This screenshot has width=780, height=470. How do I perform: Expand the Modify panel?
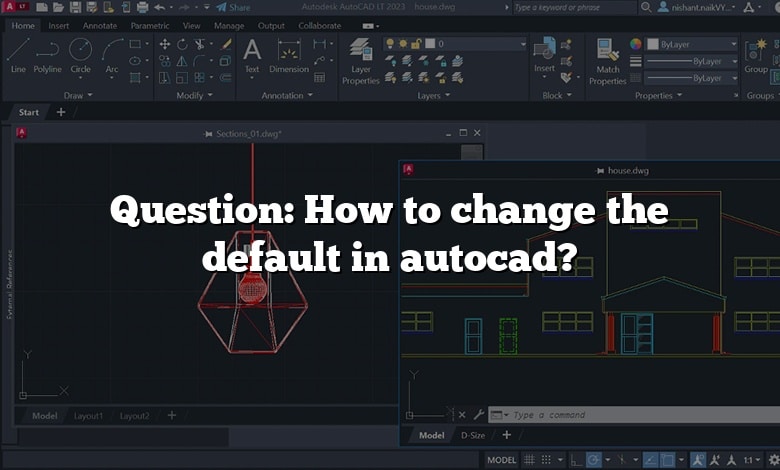point(195,95)
